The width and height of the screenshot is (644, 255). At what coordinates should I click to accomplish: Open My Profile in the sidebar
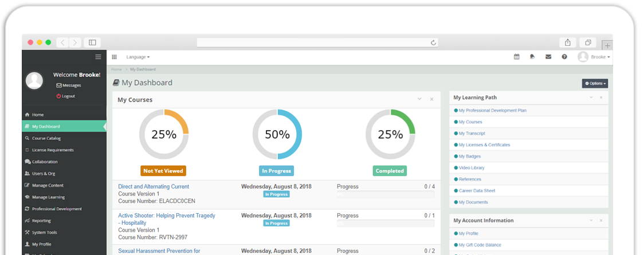click(64, 244)
